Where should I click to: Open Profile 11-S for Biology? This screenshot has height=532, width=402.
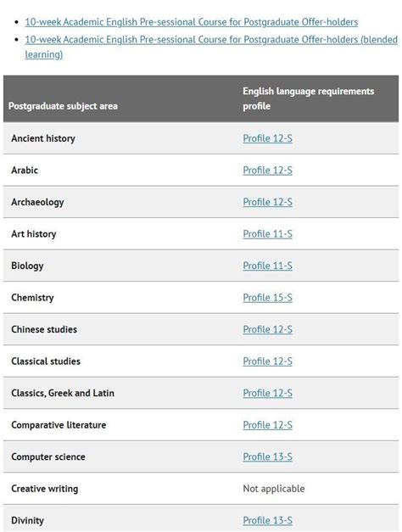click(x=267, y=266)
